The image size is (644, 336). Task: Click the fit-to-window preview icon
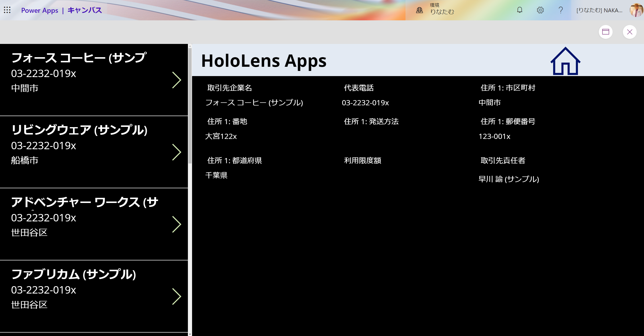605,32
